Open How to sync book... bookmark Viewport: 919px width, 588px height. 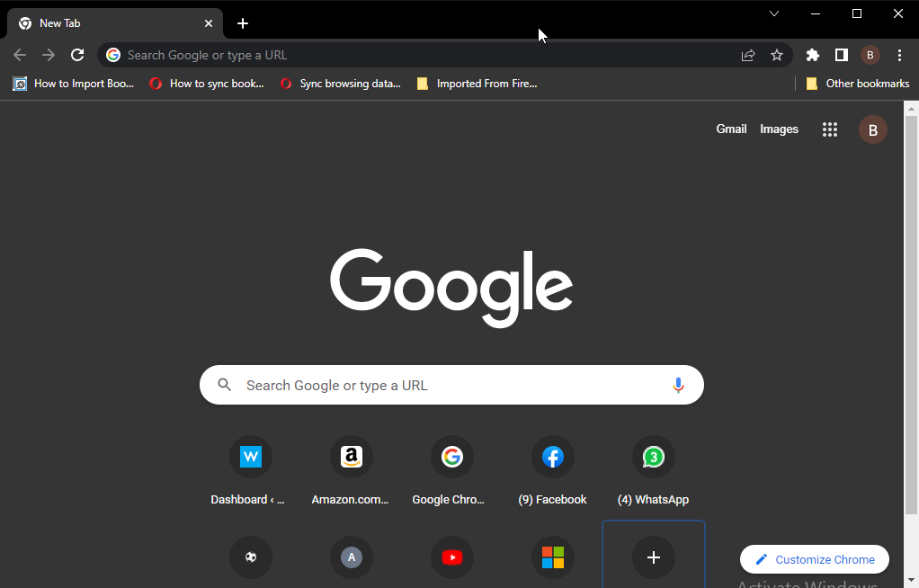point(206,84)
